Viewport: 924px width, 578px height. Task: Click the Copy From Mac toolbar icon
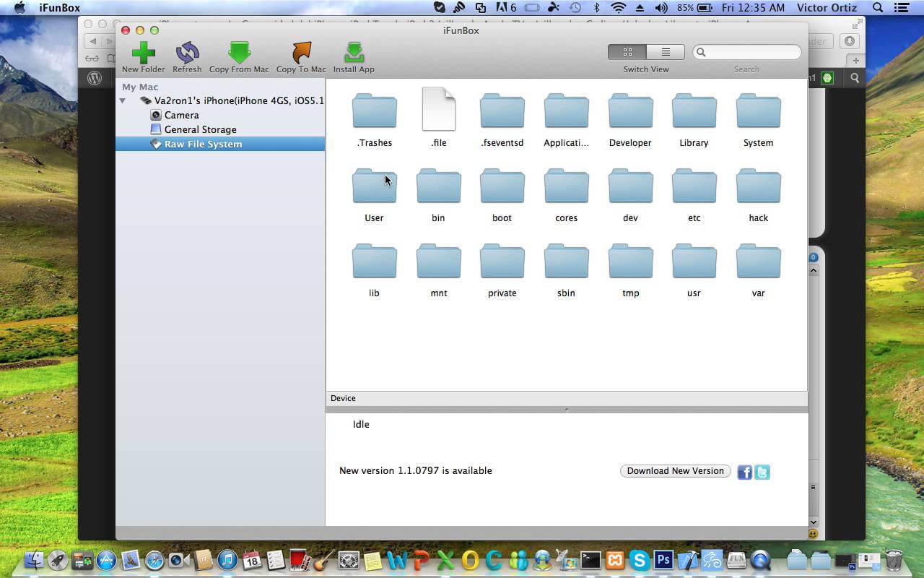tap(239, 53)
